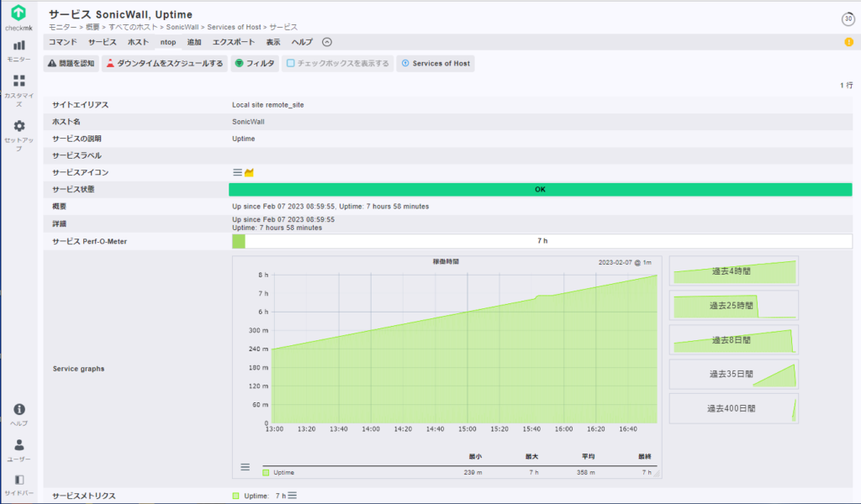Open the サービス menu
This screenshot has width=861, height=504.
[x=102, y=42]
